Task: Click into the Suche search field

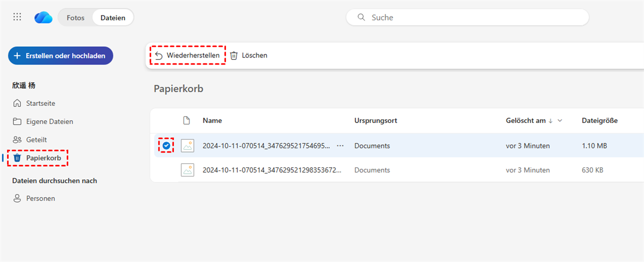Action: [x=472, y=17]
